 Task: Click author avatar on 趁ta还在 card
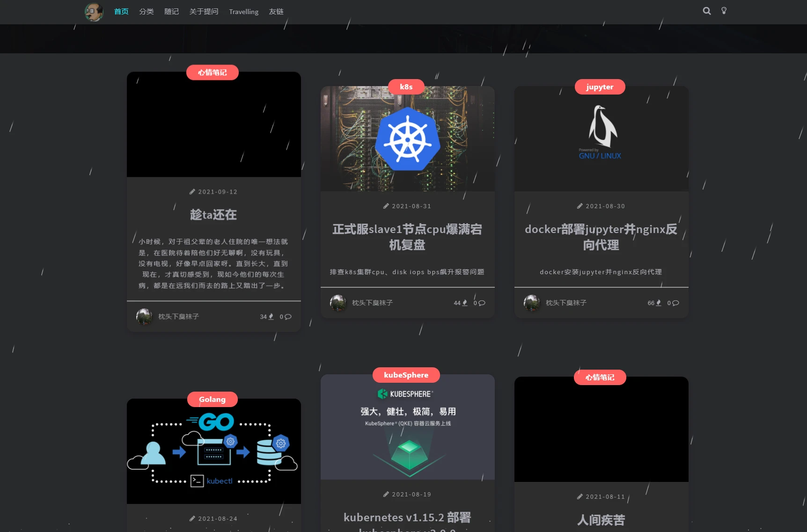point(144,317)
